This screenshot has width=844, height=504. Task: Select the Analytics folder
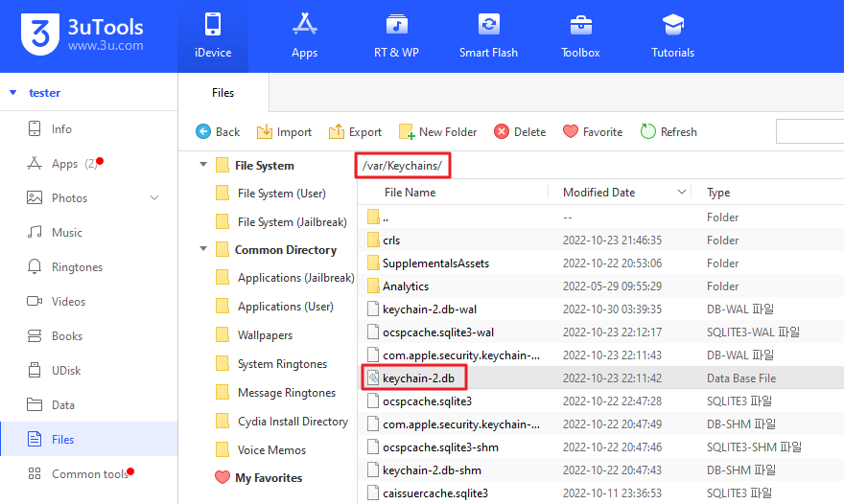pos(600,286)
